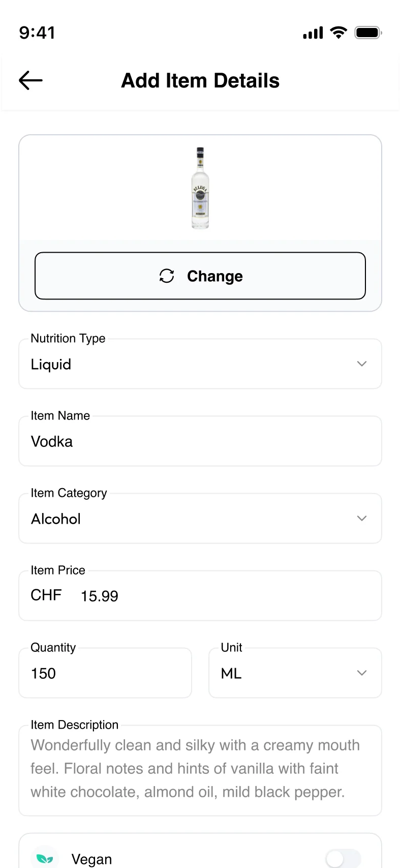This screenshot has width=400, height=868.
Task: Click the refresh icon on the Change button
Action: point(167,276)
